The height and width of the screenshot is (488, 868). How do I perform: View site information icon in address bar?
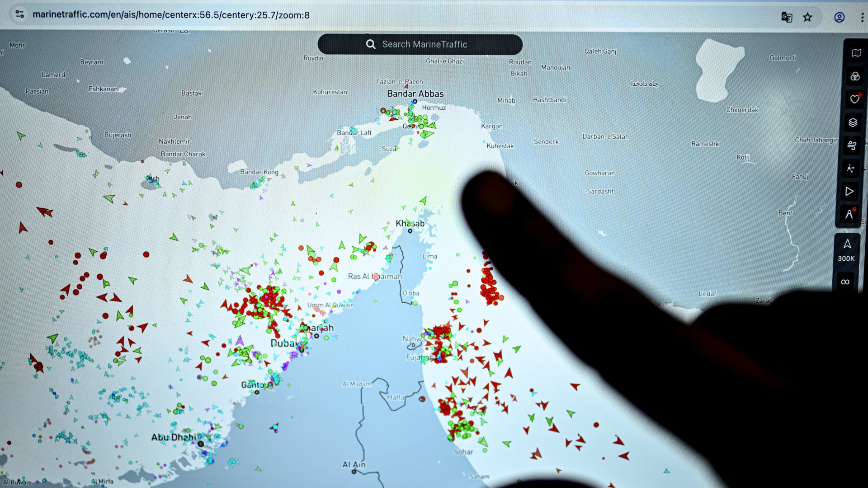(19, 14)
